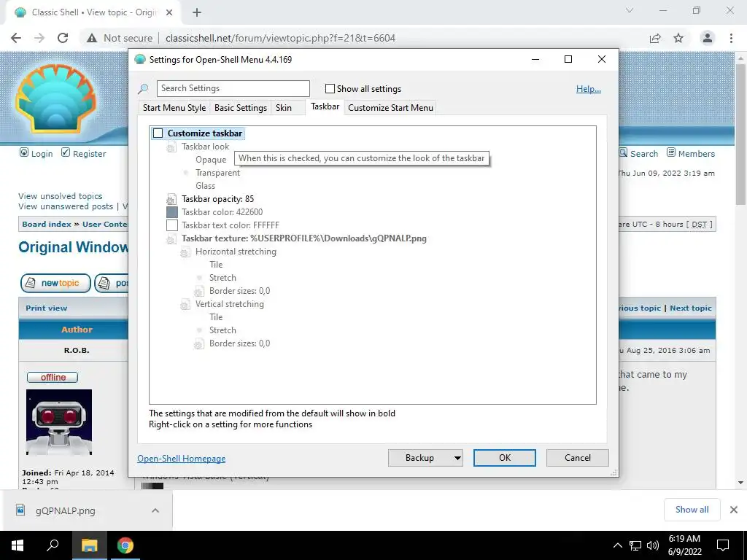Click the Search Settings input field
Image resolution: width=747 pixels, height=560 pixels.
pyautogui.click(x=233, y=88)
